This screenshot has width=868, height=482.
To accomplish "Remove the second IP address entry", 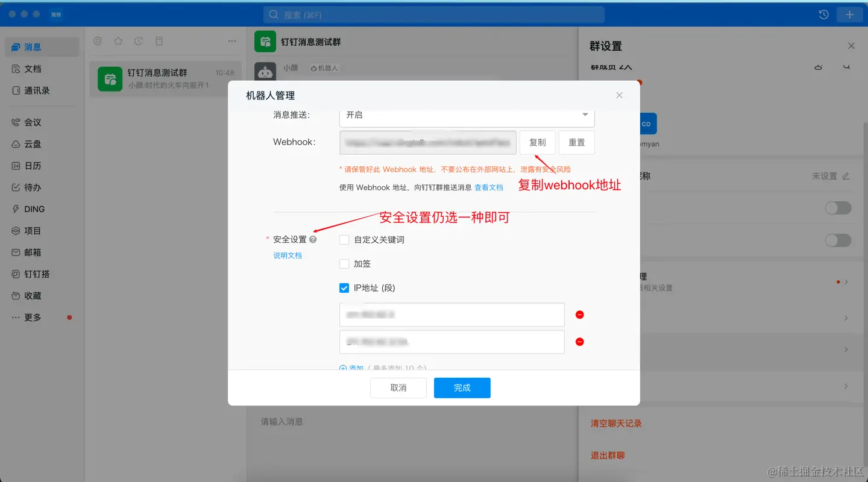I will pos(580,342).
